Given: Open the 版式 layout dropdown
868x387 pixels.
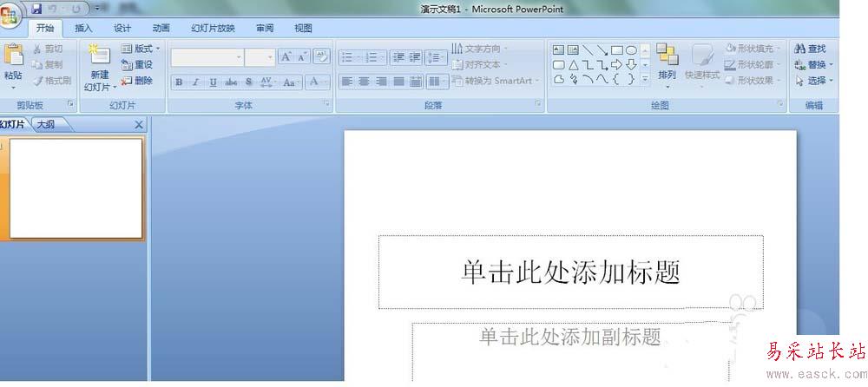Looking at the screenshot, I should coord(141,49).
